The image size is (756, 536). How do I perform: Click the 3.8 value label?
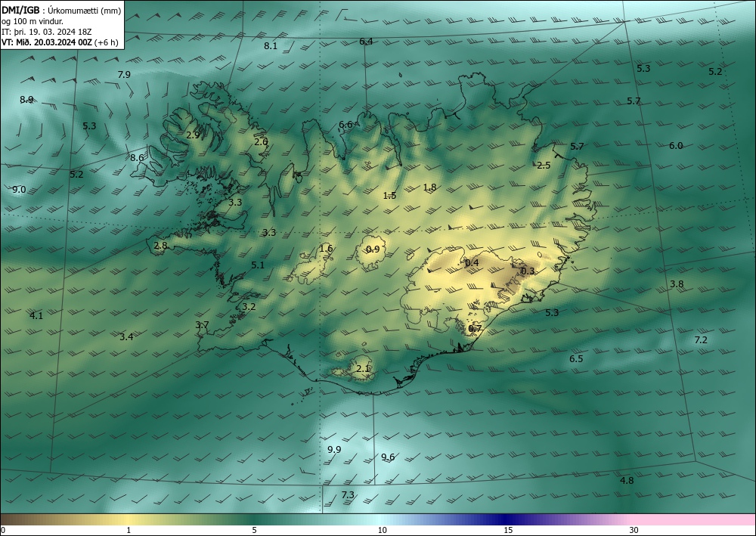point(677,284)
